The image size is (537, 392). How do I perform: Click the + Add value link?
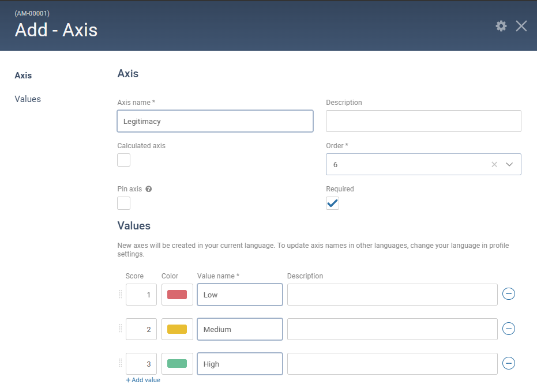(x=143, y=380)
